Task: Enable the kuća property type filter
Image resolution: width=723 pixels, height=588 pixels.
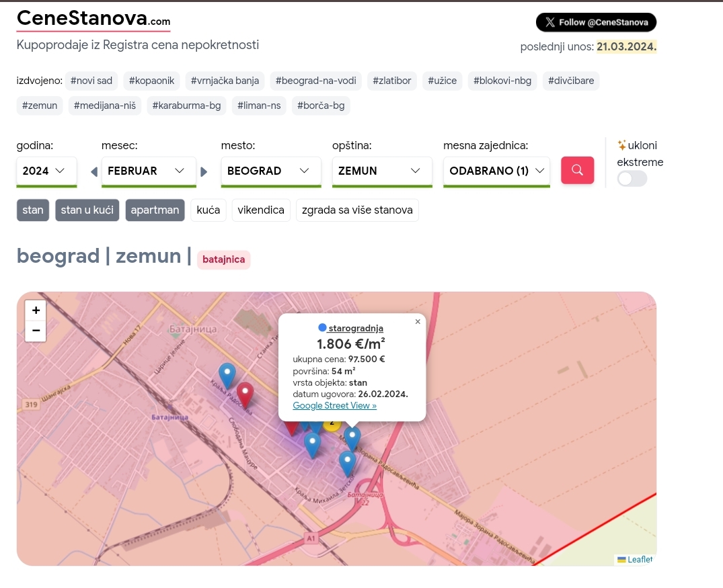Action: click(x=208, y=210)
